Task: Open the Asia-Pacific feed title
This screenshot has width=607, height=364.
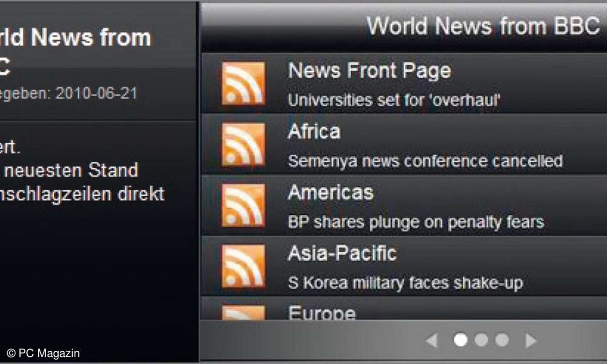Action: click(x=342, y=253)
